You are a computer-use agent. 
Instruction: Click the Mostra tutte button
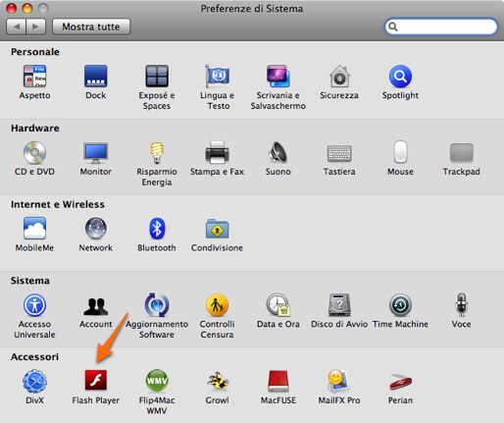[91, 26]
